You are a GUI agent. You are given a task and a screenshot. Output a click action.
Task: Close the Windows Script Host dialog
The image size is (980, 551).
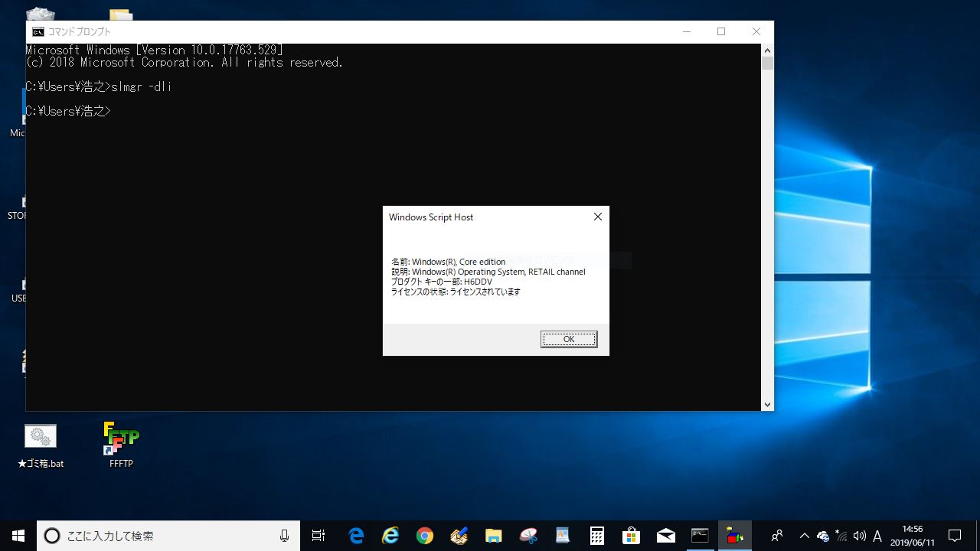(598, 217)
